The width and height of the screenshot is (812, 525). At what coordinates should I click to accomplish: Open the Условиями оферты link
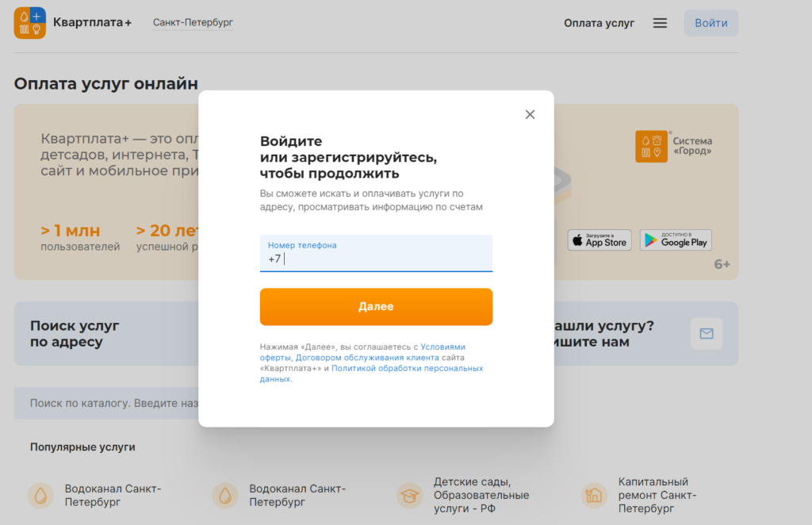click(x=362, y=352)
